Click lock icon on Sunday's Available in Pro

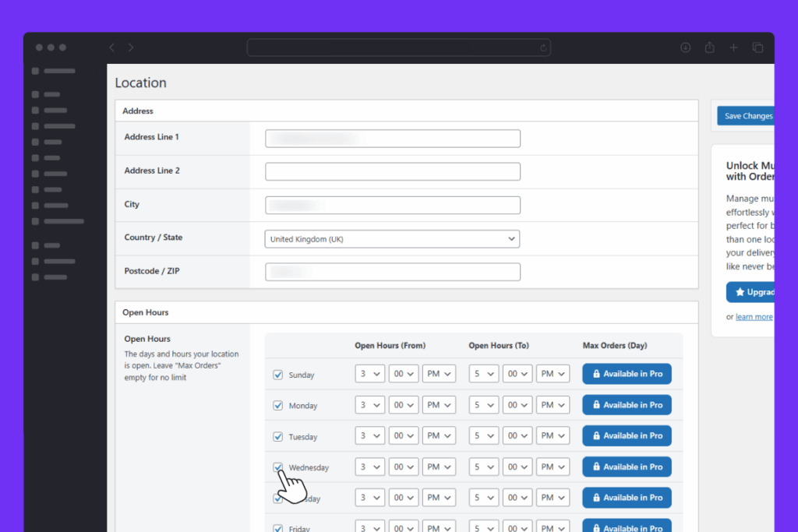click(x=596, y=374)
